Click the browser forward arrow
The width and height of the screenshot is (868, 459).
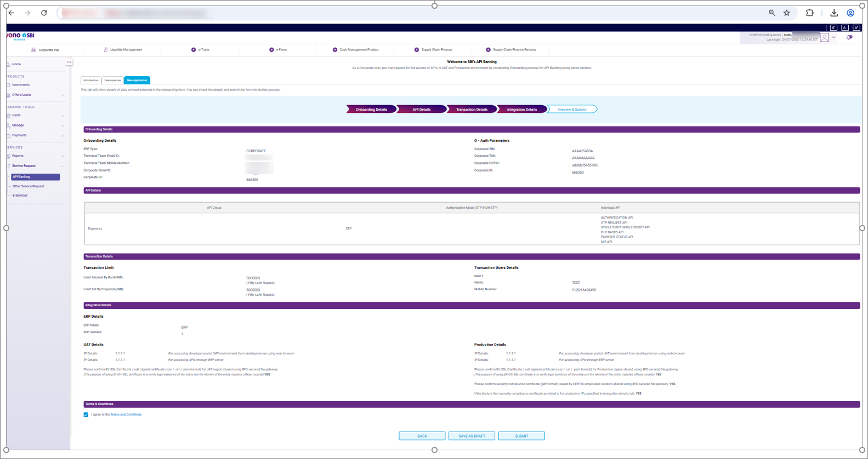[27, 13]
